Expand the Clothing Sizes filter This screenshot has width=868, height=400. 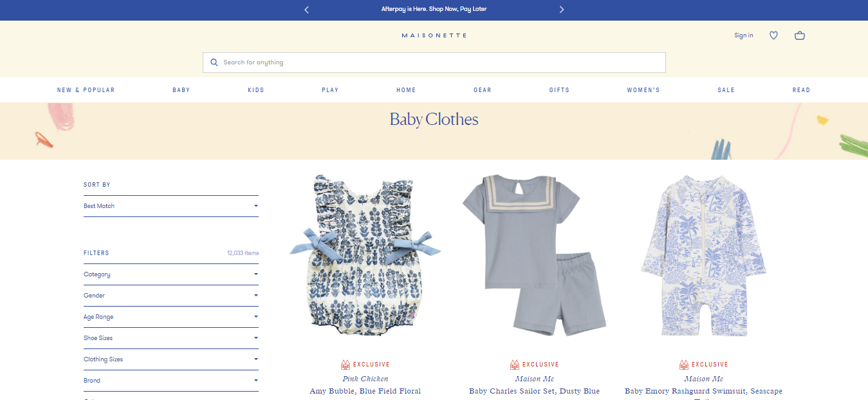tap(171, 359)
